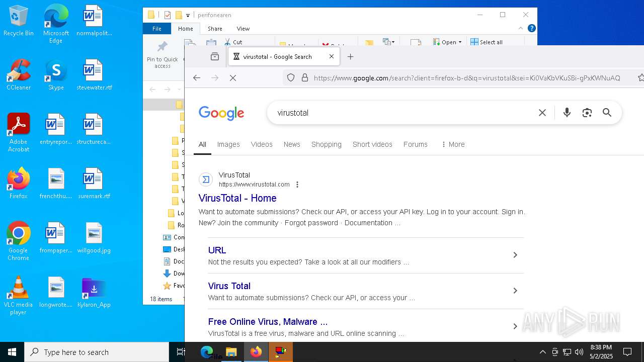This screenshot has height=362, width=644.
Task: Open the Share ribbon tab in Explorer
Action: click(x=215, y=29)
